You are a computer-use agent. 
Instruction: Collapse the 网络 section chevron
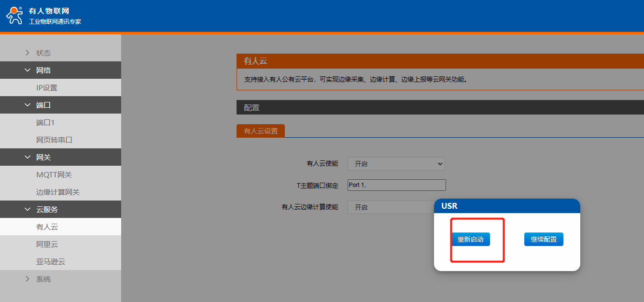click(28, 70)
